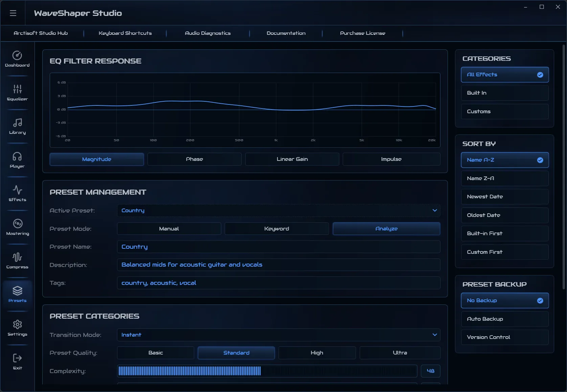
Task: Open Arctisoft Studio Hub menu
Action: [41, 33]
